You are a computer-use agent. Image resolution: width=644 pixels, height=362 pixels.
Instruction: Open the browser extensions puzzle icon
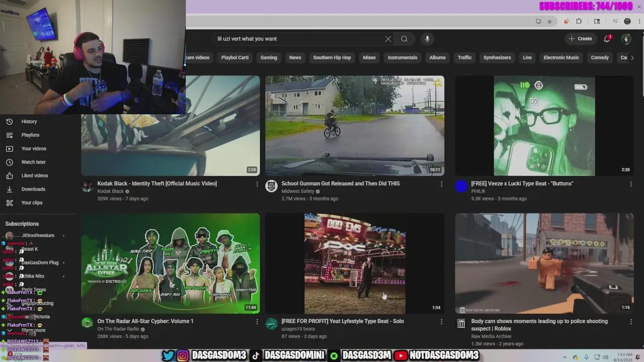579,21
